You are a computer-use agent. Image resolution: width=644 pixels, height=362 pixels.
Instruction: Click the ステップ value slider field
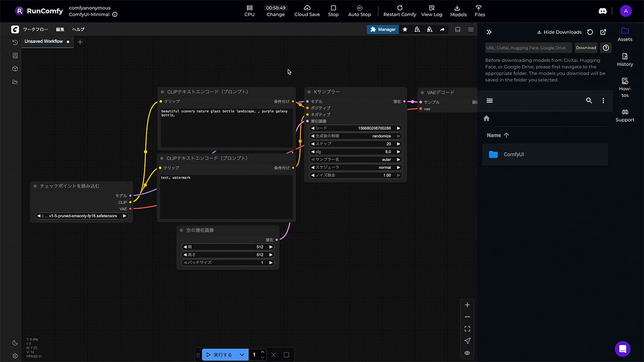(x=356, y=144)
